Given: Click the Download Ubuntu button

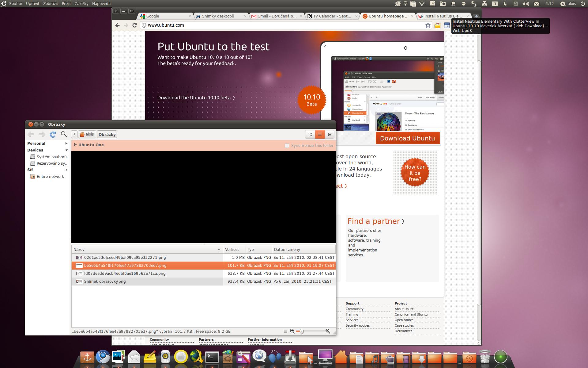Looking at the screenshot, I should (x=407, y=138).
